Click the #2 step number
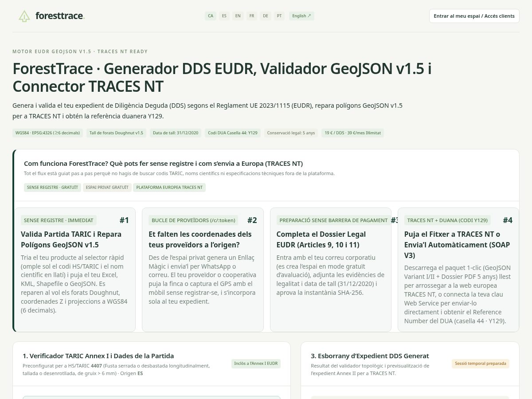532x399 pixels. 252,220
